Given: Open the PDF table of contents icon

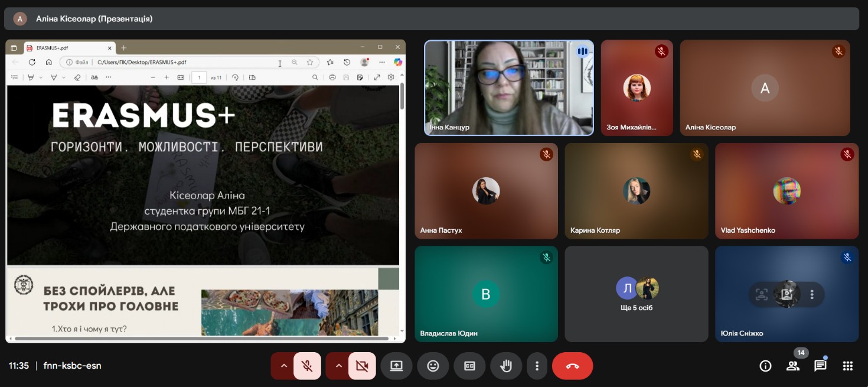Looking at the screenshot, I should [x=15, y=77].
